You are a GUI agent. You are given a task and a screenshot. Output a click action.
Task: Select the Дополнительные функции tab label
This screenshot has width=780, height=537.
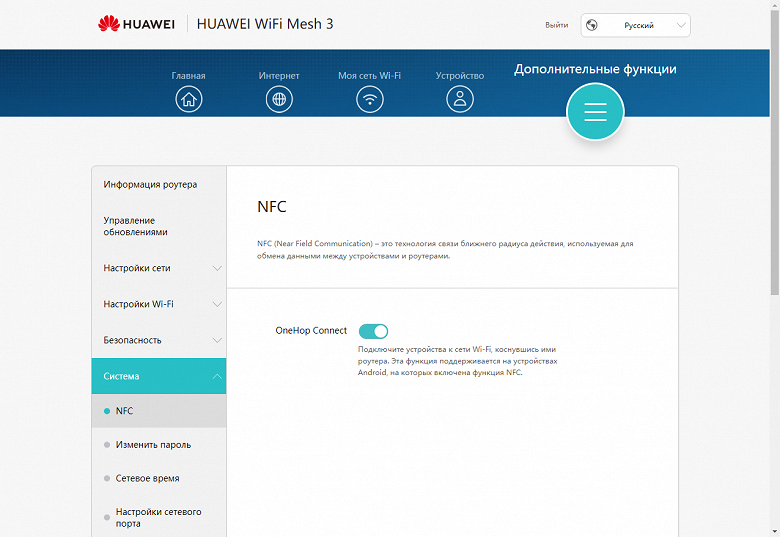(x=595, y=69)
